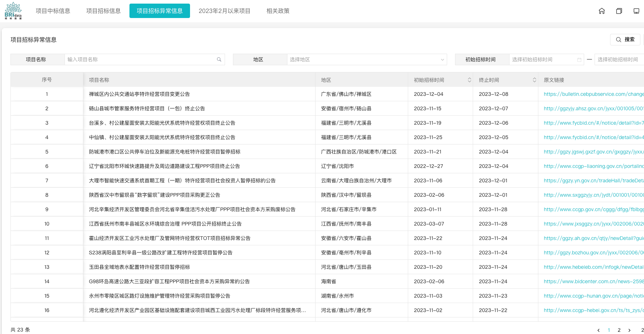Viewport: 644px width, 334px height.
Task: Go to next page arrow
Action: coord(630,330)
